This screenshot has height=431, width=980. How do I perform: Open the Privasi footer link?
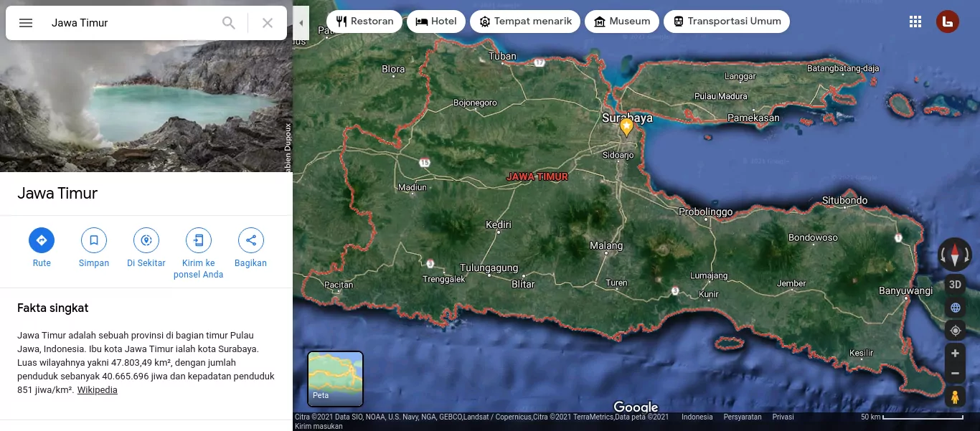click(x=783, y=417)
